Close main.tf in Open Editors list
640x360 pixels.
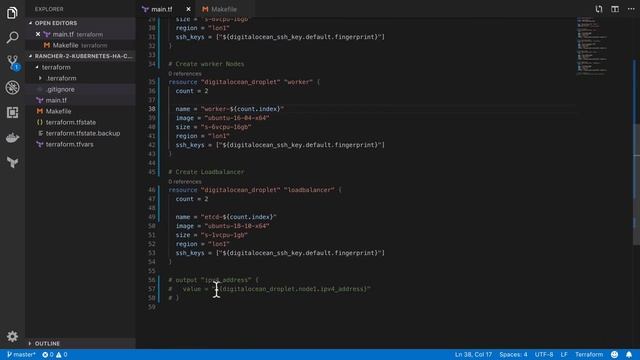tap(38, 34)
